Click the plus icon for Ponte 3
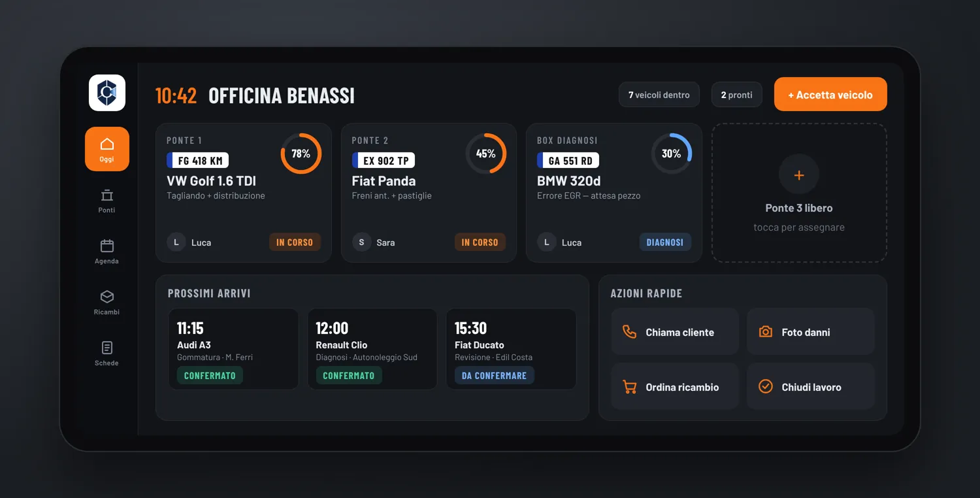 click(x=799, y=174)
